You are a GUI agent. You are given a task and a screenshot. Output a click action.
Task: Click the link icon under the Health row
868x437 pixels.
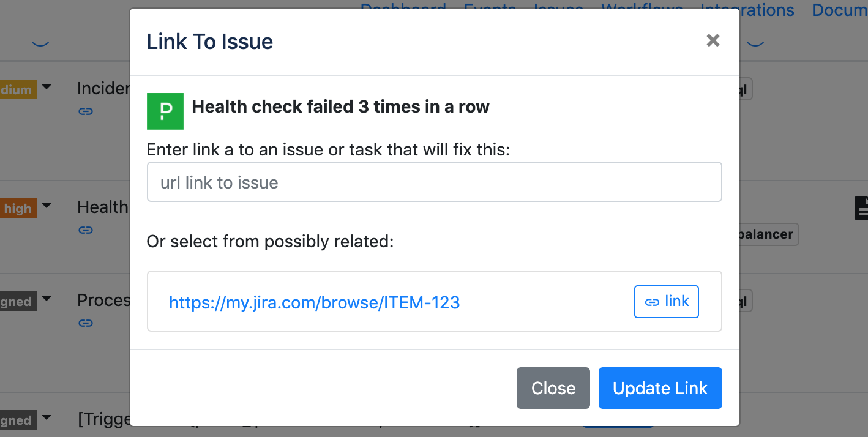(86, 230)
